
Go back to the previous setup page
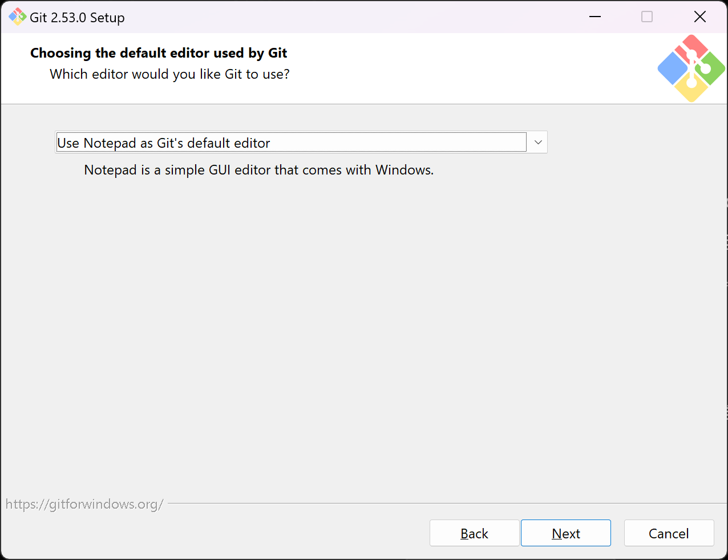point(474,533)
